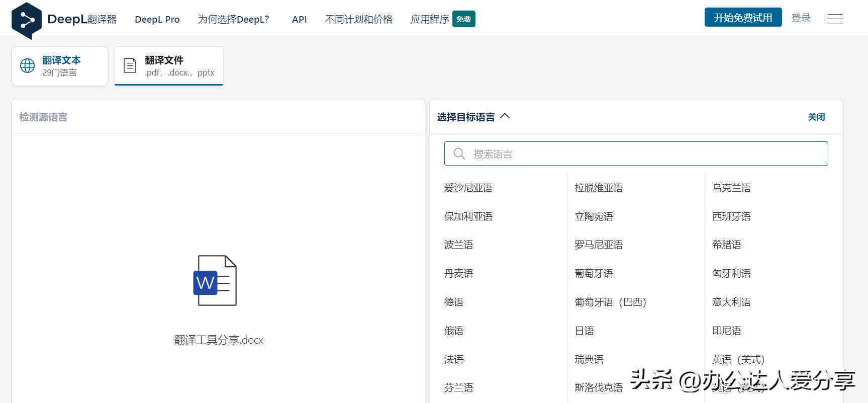Viewport: 868px width, 403px height.
Task: Select 日语 as target language
Action: click(585, 331)
